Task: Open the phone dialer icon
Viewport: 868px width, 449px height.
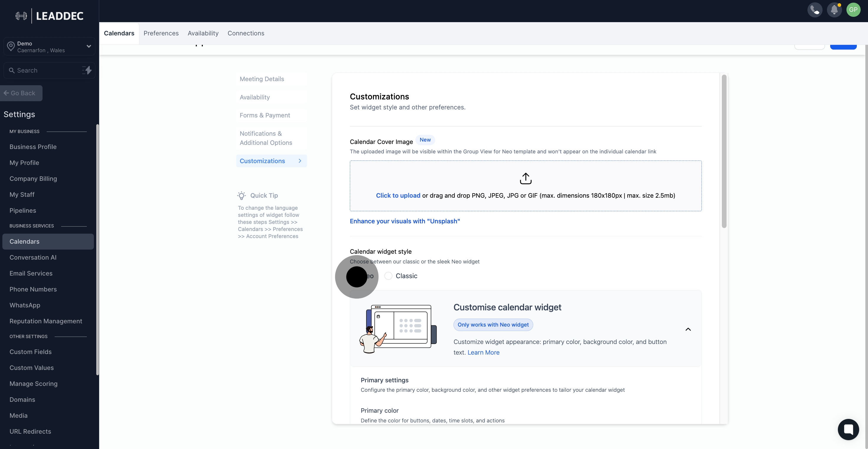Action: [815, 10]
